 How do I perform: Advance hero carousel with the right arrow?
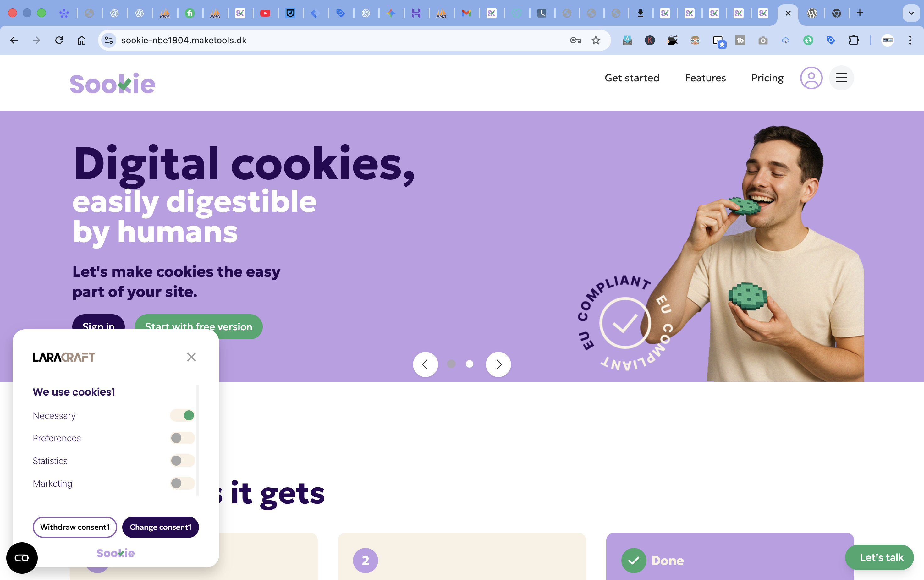(x=498, y=364)
